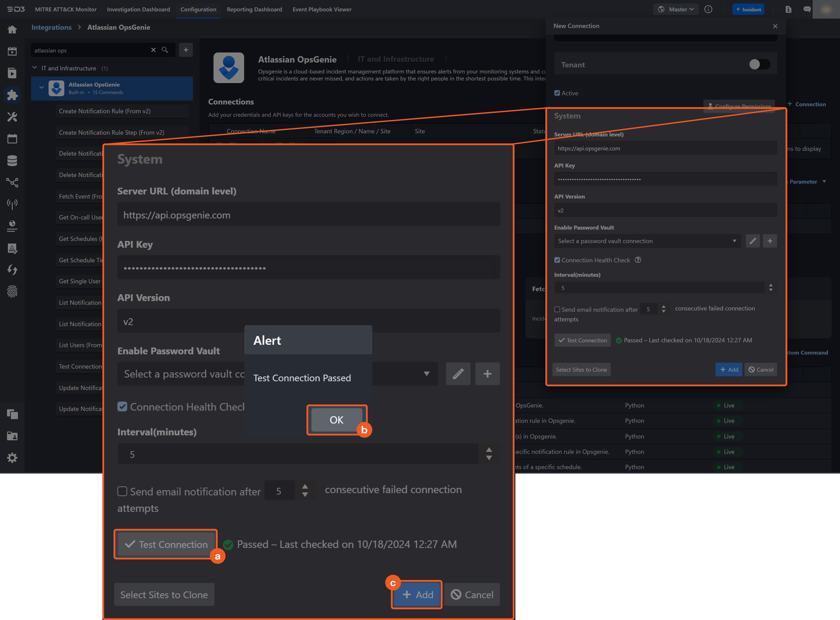Open the Master region dropdown
This screenshot has height=620, width=840.
point(675,9)
